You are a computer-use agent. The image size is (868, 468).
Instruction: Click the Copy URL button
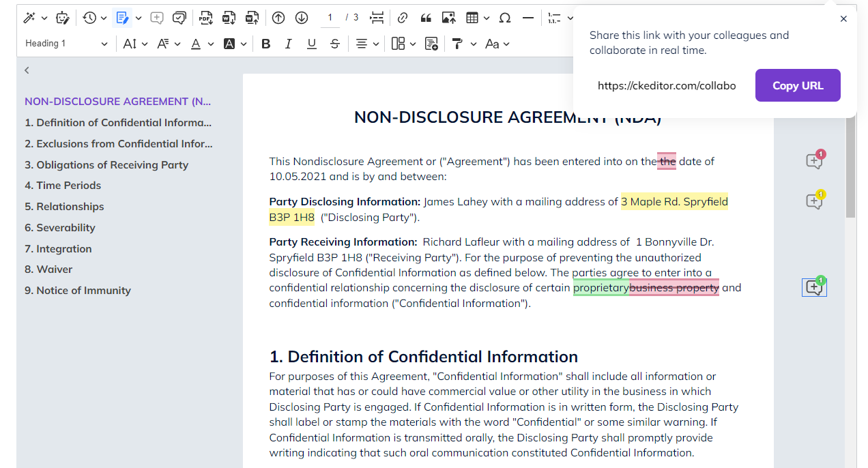click(x=797, y=85)
